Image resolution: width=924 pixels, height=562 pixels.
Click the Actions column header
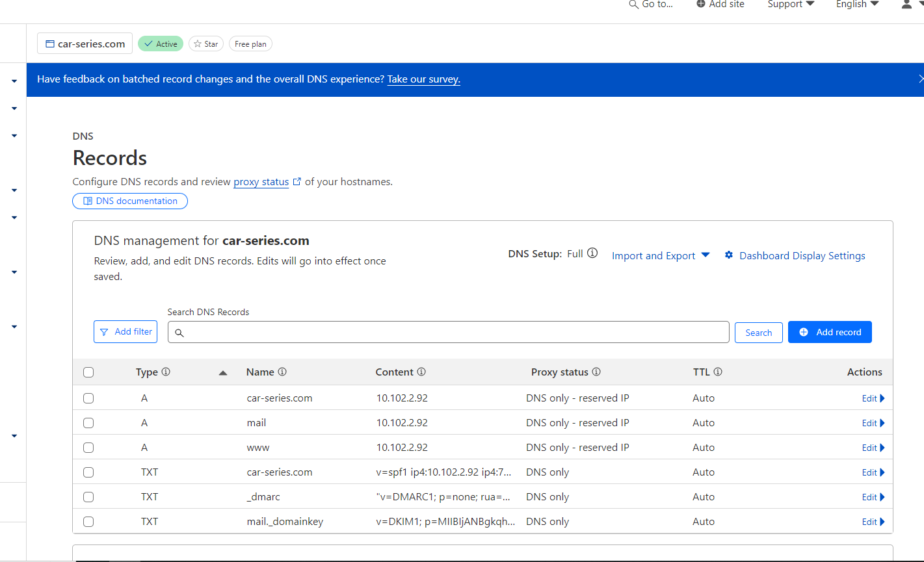(x=865, y=372)
